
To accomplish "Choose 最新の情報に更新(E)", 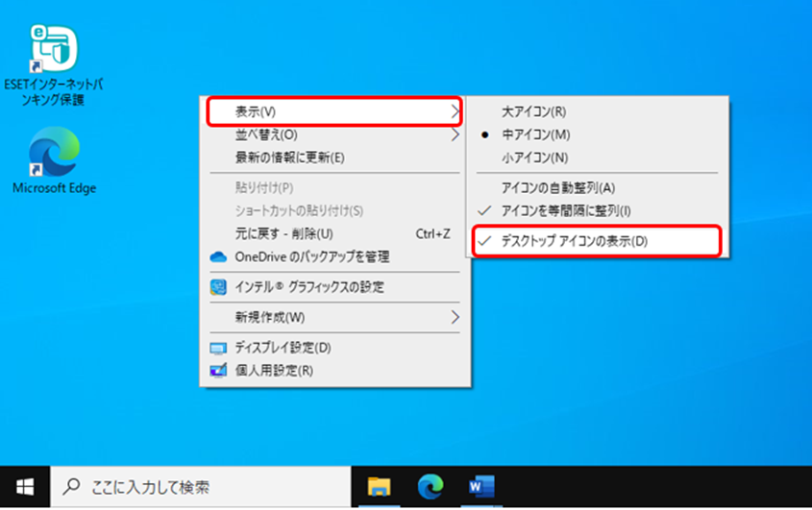I will point(335,158).
